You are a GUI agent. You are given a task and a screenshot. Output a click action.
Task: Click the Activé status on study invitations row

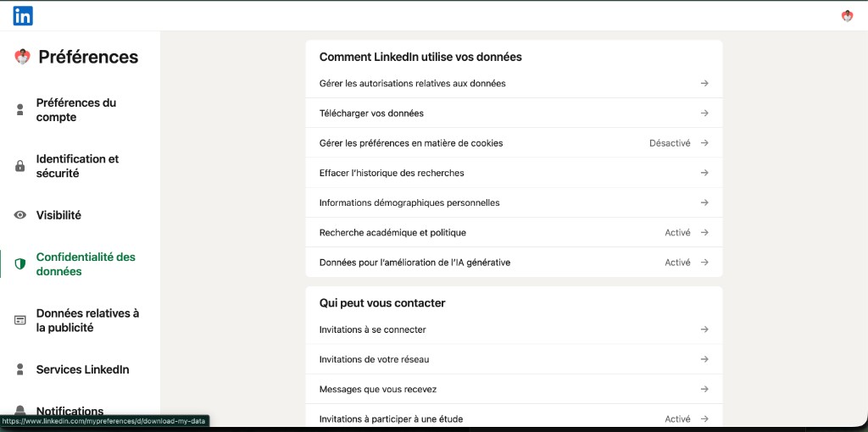tap(677, 419)
